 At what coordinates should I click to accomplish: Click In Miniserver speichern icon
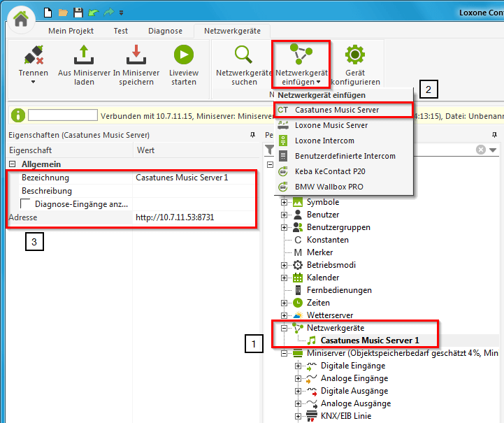pos(135,55)
